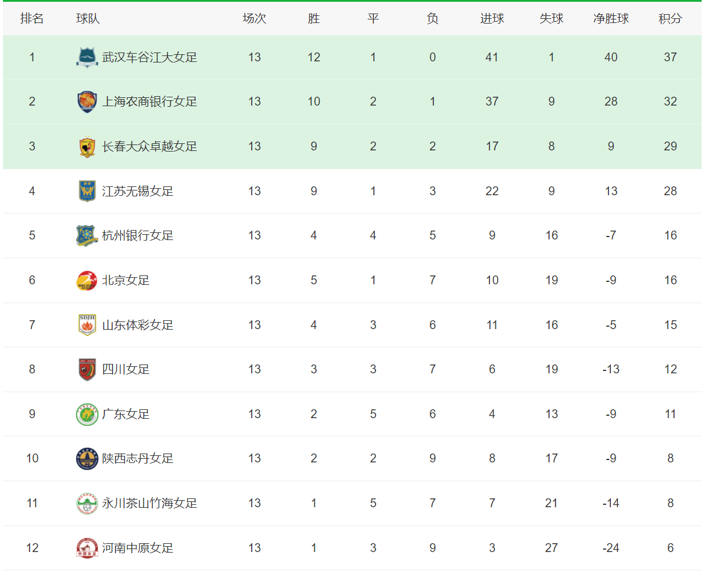The width and height of the screenshot is (704, 588).
Task: Click the 河南中原女足 team emblem
Action: pos(87,548)
